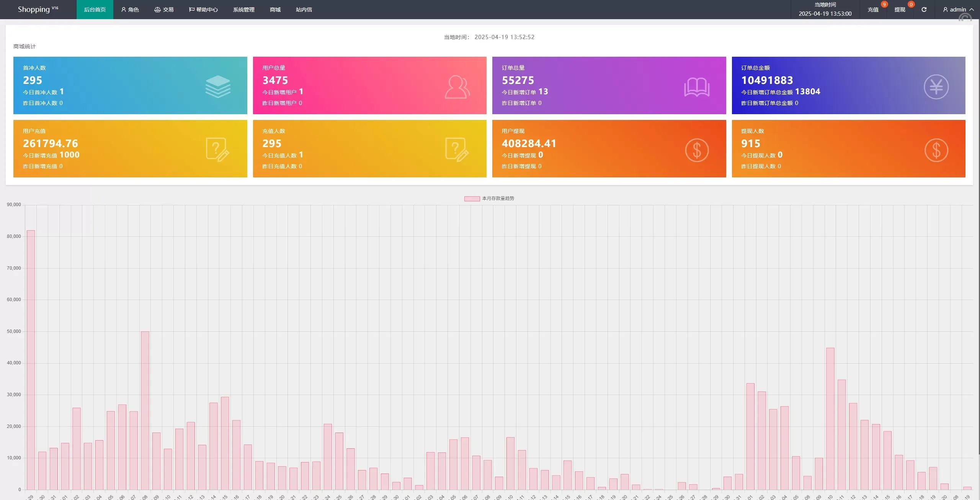Click the users icon in 用户总量 card
Image resolution: width=980 pixels, height=500 pixels.
(x=457, y=87)
